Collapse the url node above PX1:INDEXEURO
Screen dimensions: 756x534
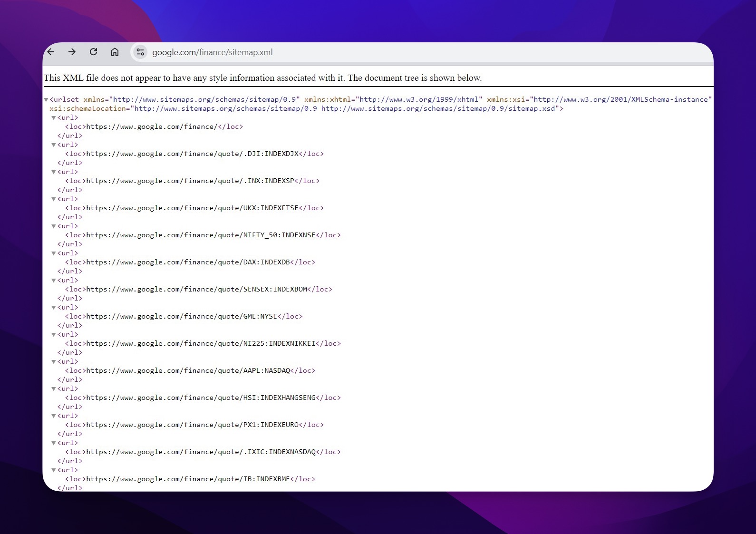54,416
